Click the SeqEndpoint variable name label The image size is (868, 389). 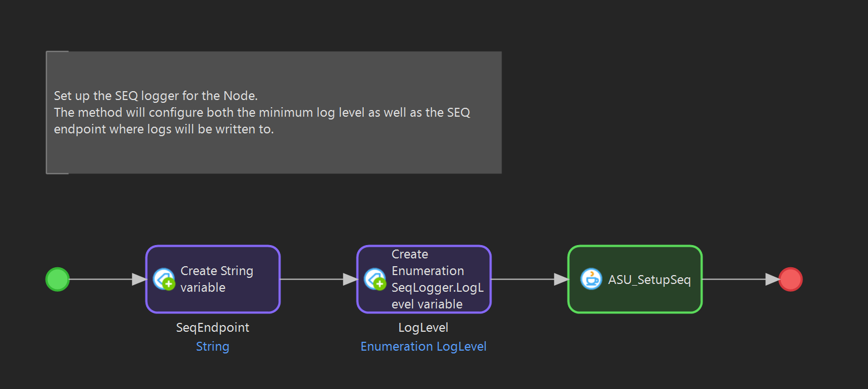point(213,327)
